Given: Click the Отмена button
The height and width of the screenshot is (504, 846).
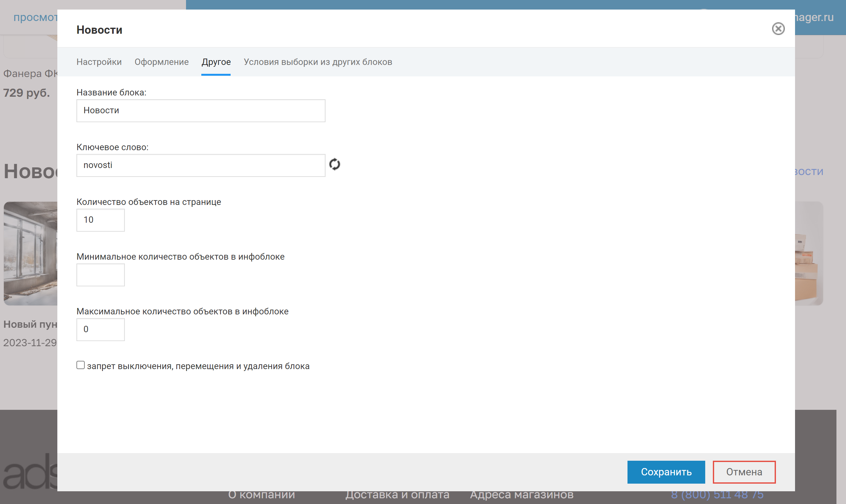Looking at the screenshot, I should [x=744, y=472].
